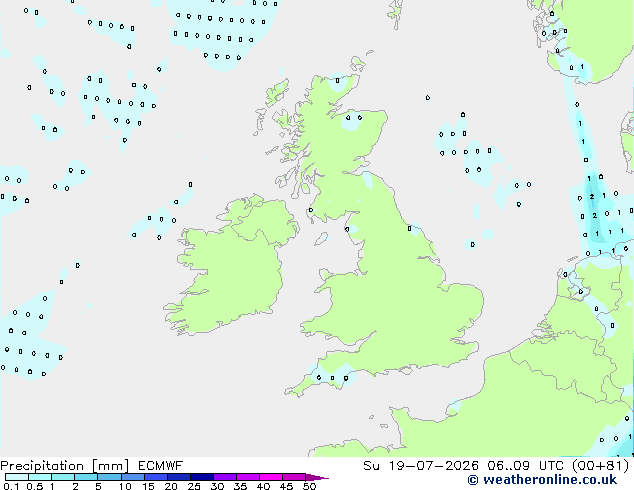Click the '0.5' legend scale value

pos(35,486)
